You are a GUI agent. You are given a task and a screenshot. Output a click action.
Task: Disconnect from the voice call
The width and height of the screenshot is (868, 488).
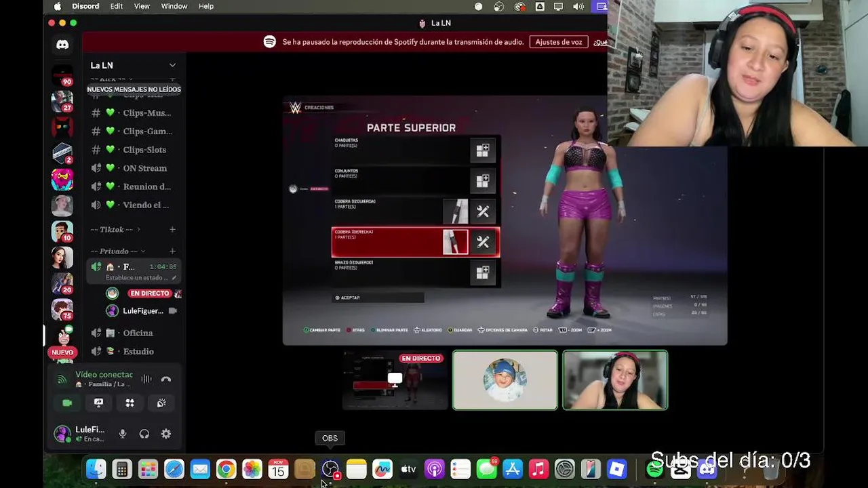(x=166, y=380)
